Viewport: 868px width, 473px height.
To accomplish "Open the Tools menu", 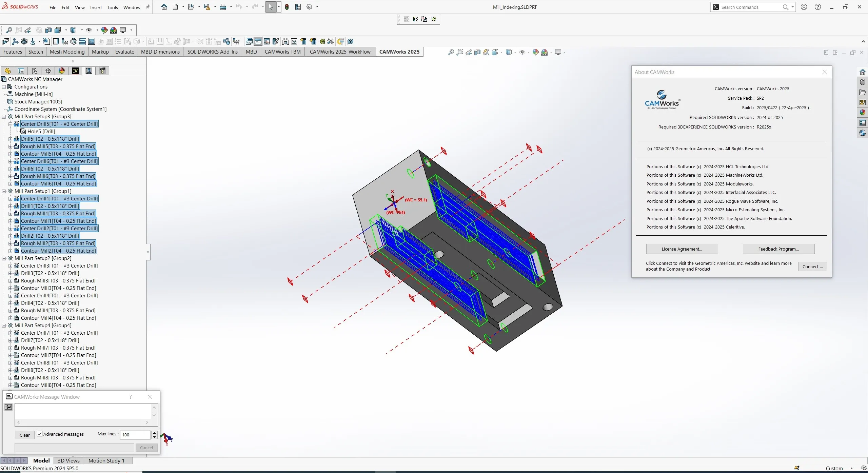I will tap(113, 7).
